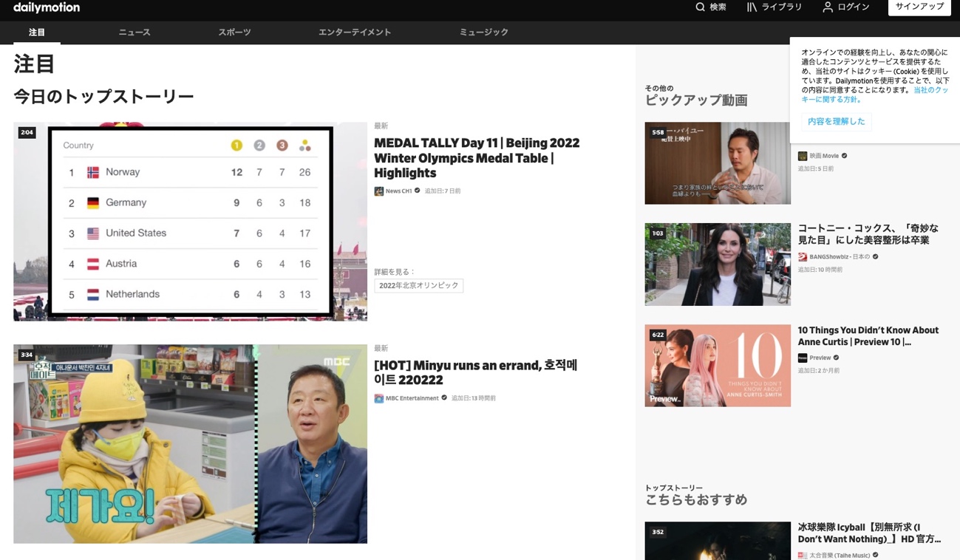Viewport: 960px width, 560px height.
Task: Click the 追加日: 7 日前 timestamp
Action: click(x=443, y=191)
